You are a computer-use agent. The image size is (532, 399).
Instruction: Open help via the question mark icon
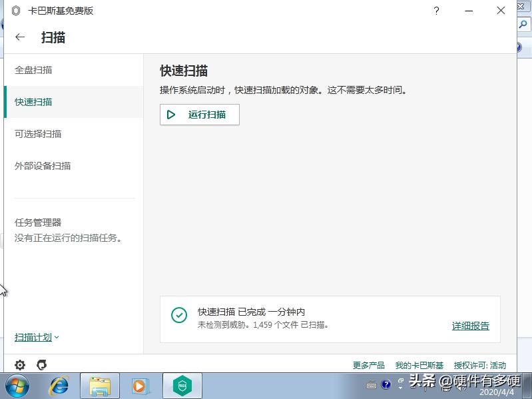coord(436,11)
